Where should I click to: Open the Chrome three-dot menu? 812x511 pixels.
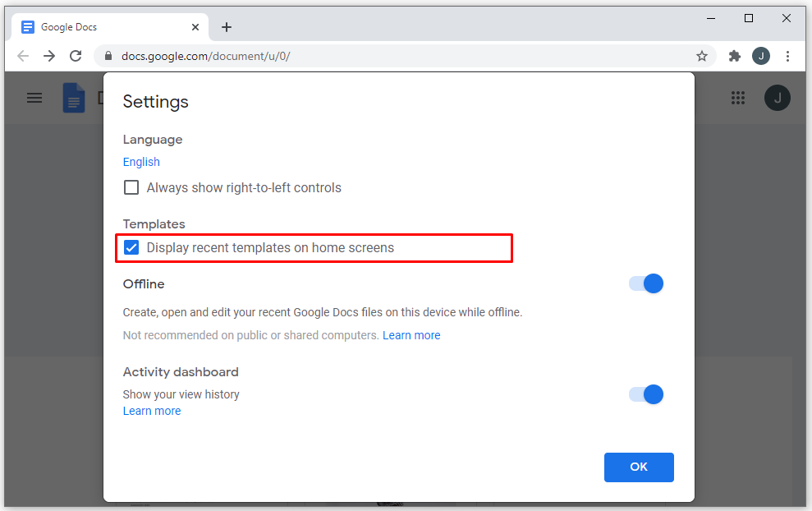(788, 56)
